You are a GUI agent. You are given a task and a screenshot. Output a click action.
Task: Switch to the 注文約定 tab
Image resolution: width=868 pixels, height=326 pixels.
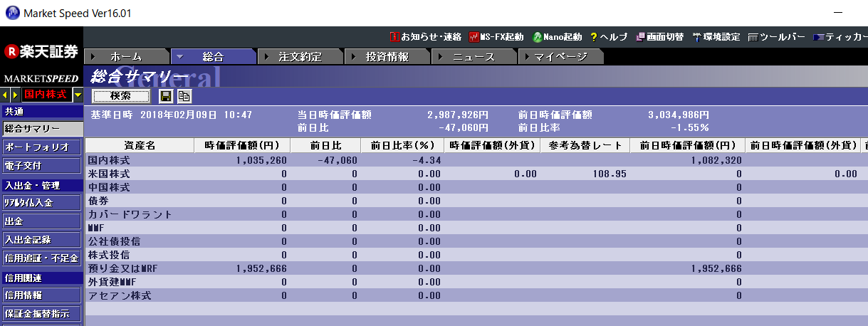click(x=300, y=57)
